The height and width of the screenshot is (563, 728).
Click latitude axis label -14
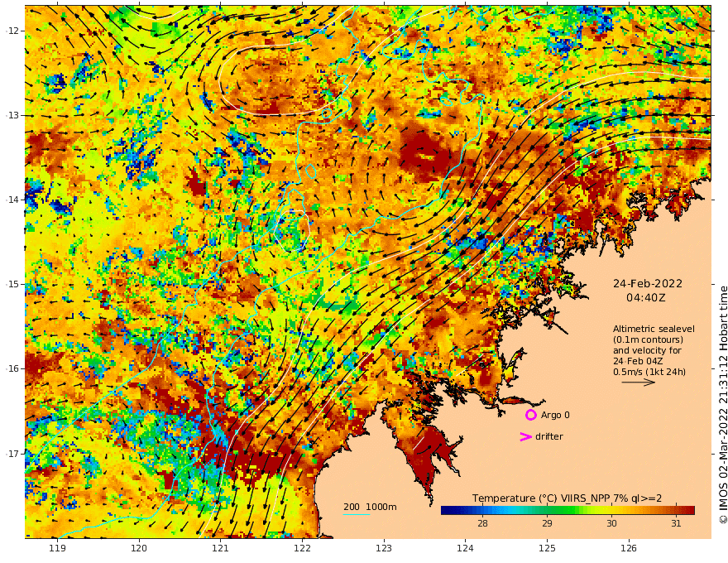12,200
